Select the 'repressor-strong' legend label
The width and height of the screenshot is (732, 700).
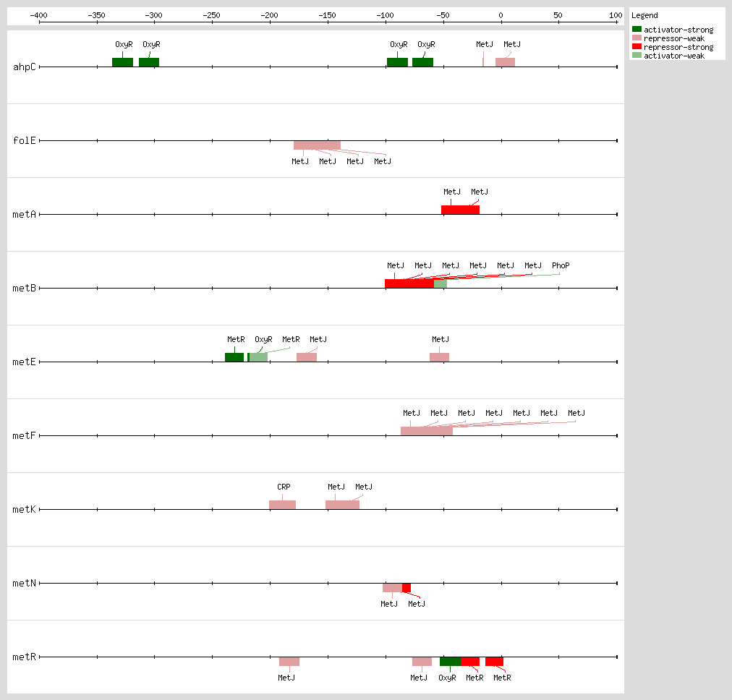pyautogui.click(x=678, y=47)
